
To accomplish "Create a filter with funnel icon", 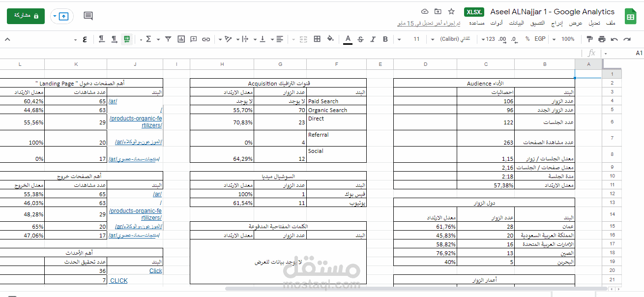I will [x=168, y=39].
